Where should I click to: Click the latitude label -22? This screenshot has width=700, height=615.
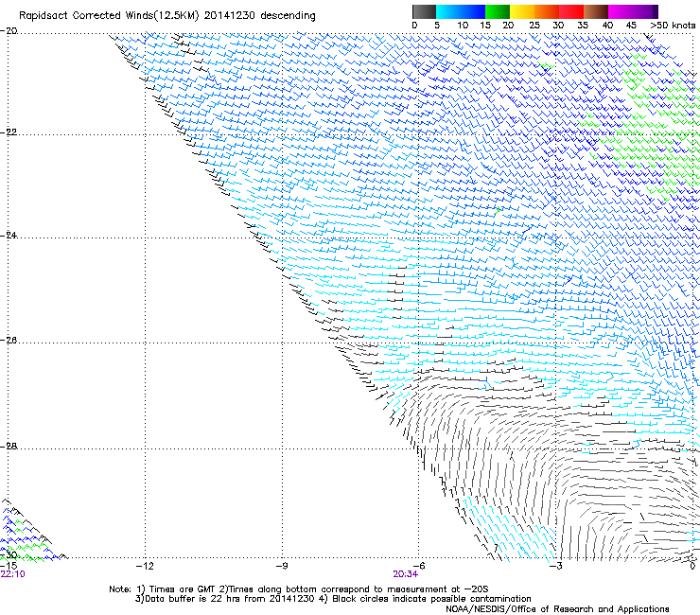coord(9,132)
